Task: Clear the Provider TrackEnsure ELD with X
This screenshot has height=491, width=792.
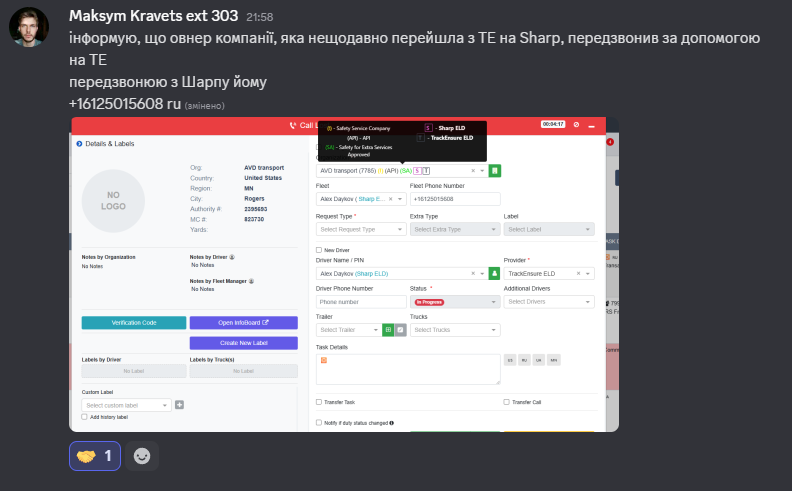Action: (578, 274)
